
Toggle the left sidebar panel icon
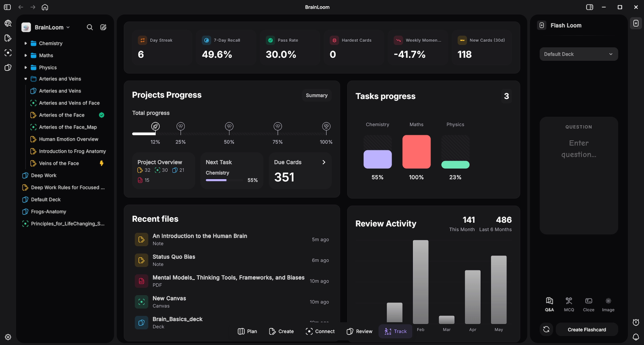[7, 7]
